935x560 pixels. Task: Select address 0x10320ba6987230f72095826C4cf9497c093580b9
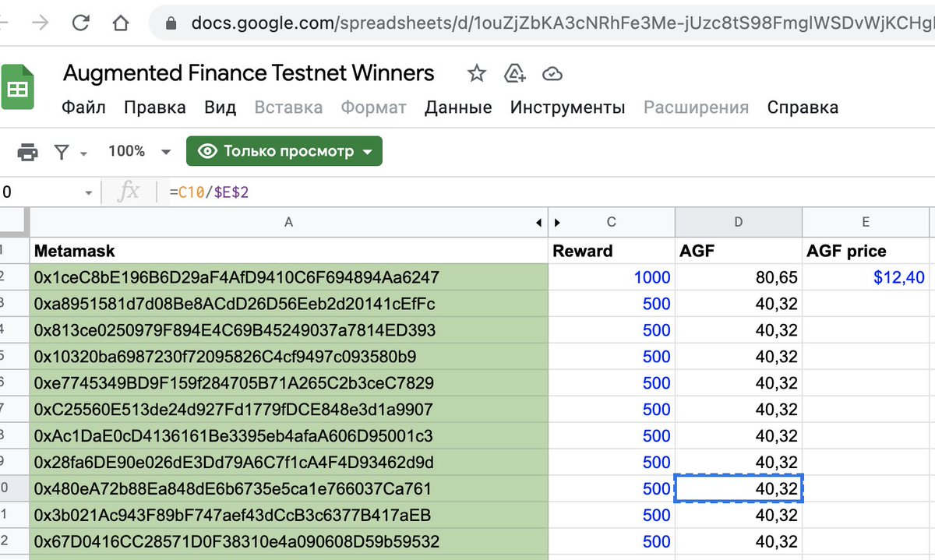pos(289,357)
